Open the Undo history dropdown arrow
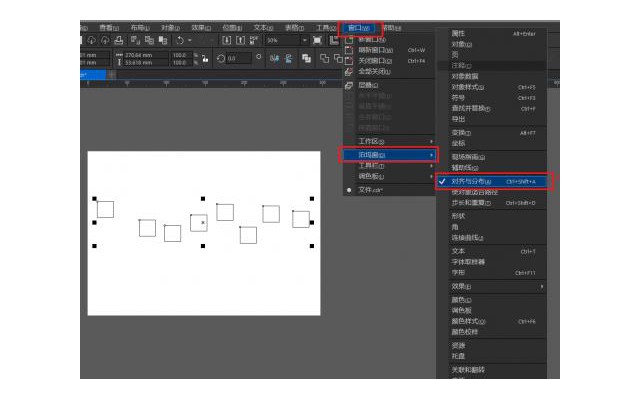Screen dimensions: 640x400 [190, 40]
